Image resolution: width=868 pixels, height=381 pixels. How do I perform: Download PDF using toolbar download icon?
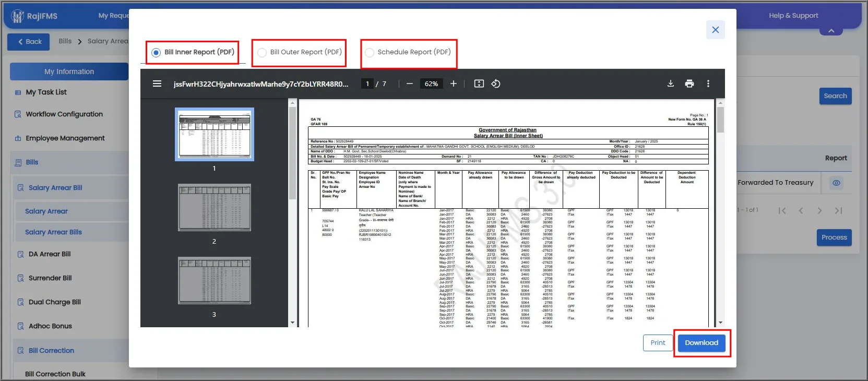point(671,84)
